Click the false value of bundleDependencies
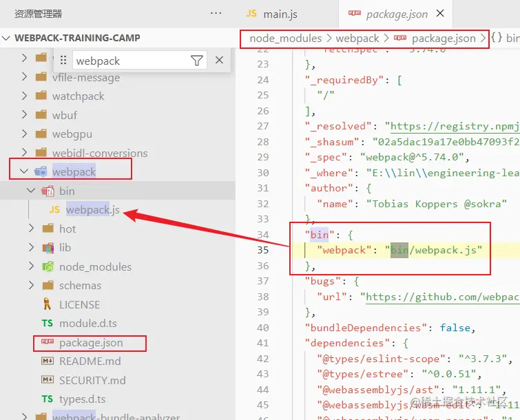This screenshot has width=520, height=420. tap(455, 328)
